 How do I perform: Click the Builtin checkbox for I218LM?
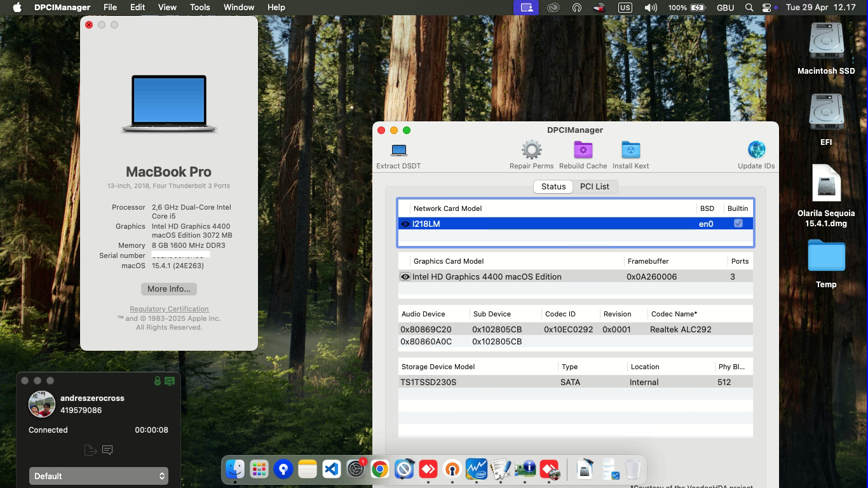[738, 224]
